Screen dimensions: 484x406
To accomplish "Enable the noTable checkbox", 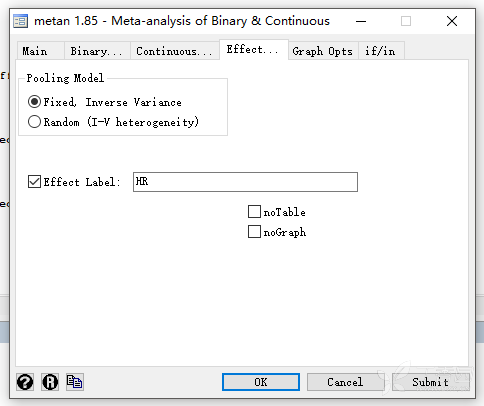I will 254,212.
